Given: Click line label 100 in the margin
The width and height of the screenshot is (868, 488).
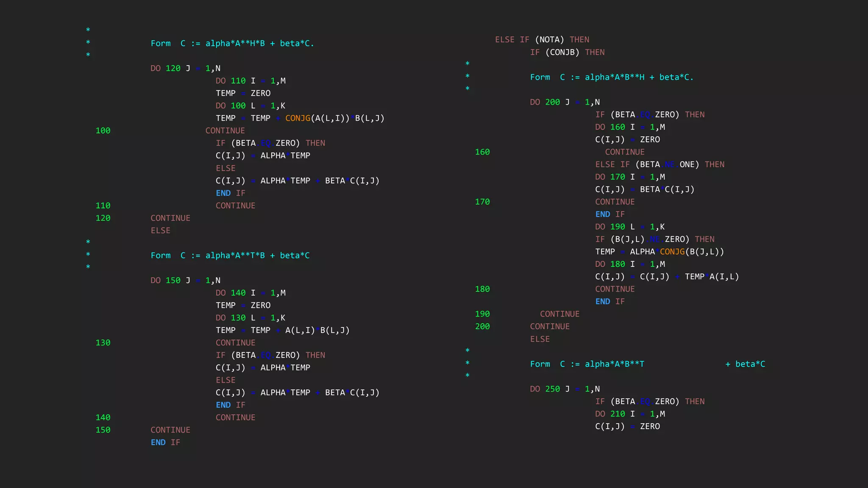Looking at the screenshot, I should (103, 131).
